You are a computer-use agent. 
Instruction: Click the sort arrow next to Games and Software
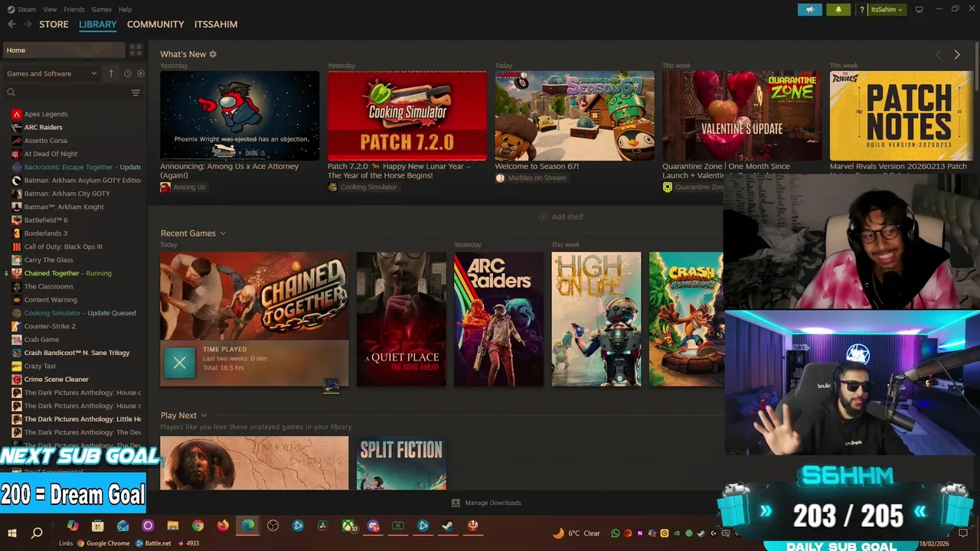point(111,73)
